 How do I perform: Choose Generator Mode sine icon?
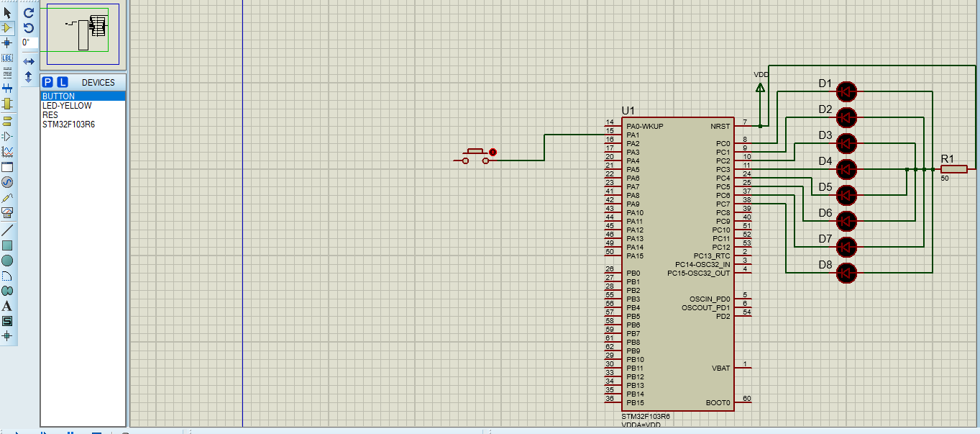click(7, 182)
